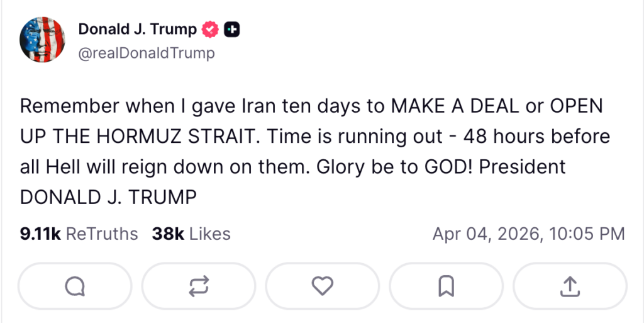Open the Apr 04, 2026 timestamp link
644x323 pixels.
528,234
